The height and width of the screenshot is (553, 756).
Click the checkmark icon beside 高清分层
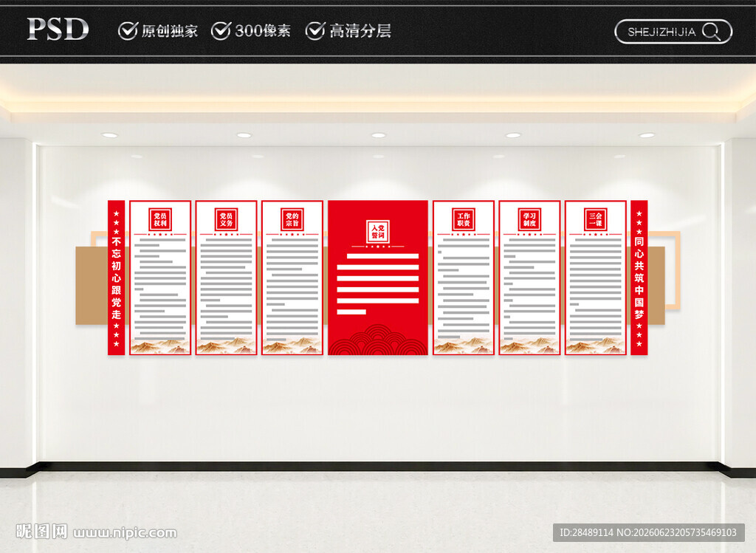pyautogui.click(x=315, y=31)
